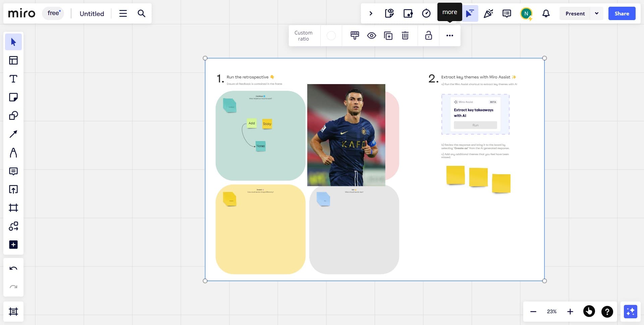Collapse the top toolbar with the chevron
The width and height of the screenshot is (644, 325).
[x=371, y=13]
